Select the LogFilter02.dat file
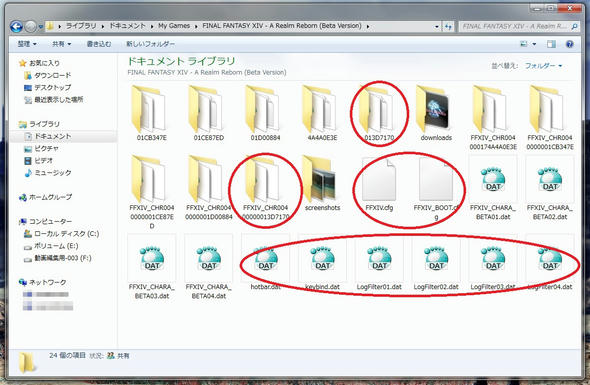This screenshot has height=385, width=590. pyautogui.click(x=436, y=263)
